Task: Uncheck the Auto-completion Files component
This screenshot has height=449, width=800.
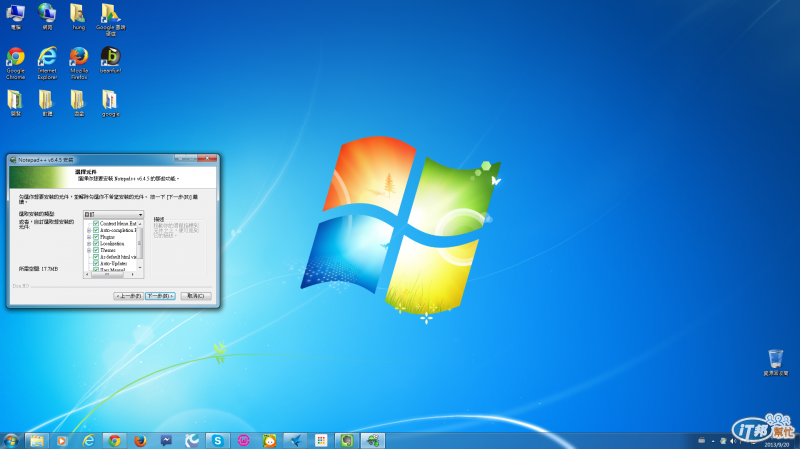Action: (96, 230)
